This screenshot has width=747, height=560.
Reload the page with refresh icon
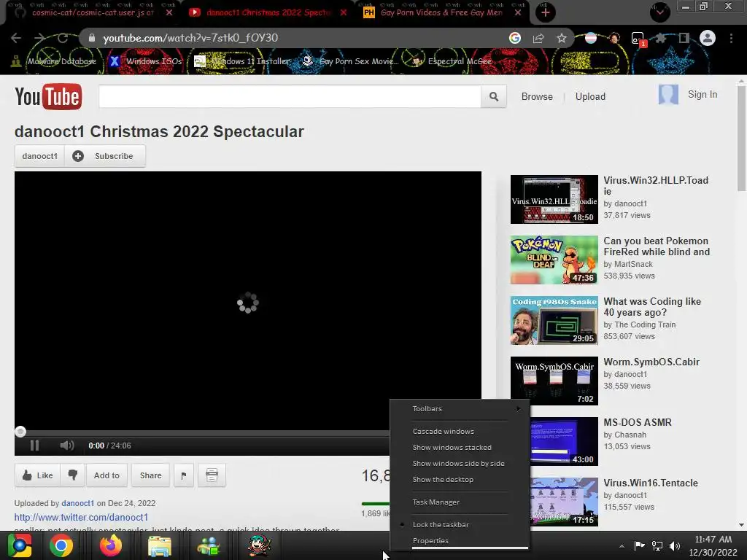pos(63,38)
